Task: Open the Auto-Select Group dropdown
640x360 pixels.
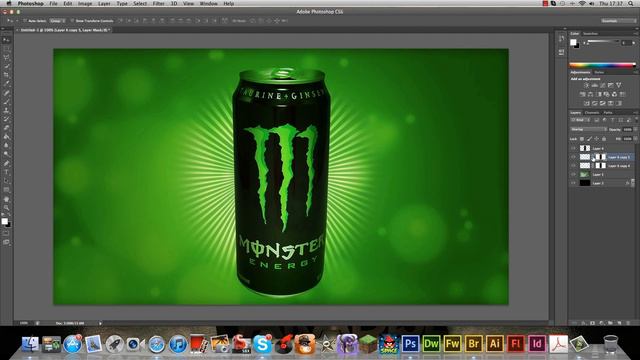Action: (57, 20)
